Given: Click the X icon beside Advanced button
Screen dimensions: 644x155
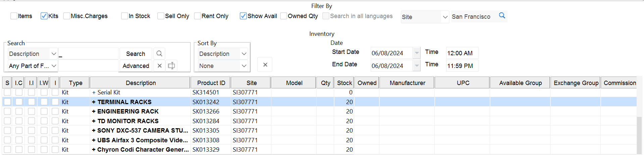Looking at the screenshot, I should 160,66.
